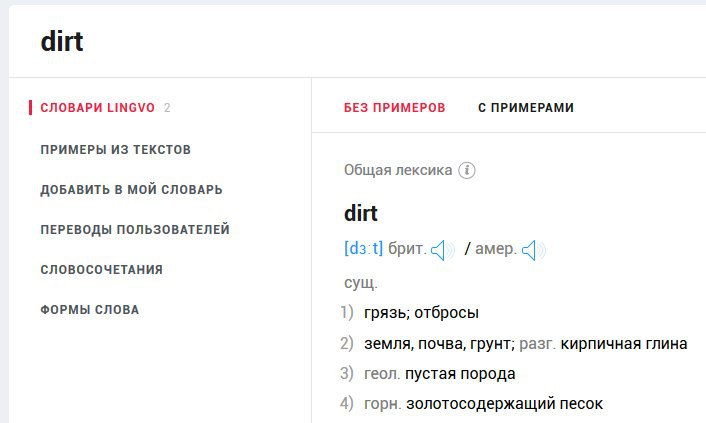Switch to Без примеров tab
706x423 pixels.
pyautogui.click(x=394, y=108)
